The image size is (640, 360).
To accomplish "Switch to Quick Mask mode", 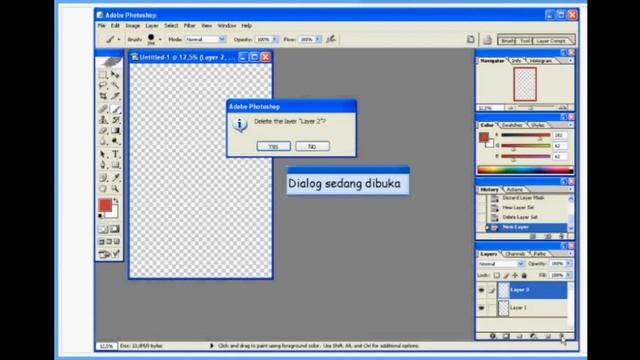I will click(116, 229).
